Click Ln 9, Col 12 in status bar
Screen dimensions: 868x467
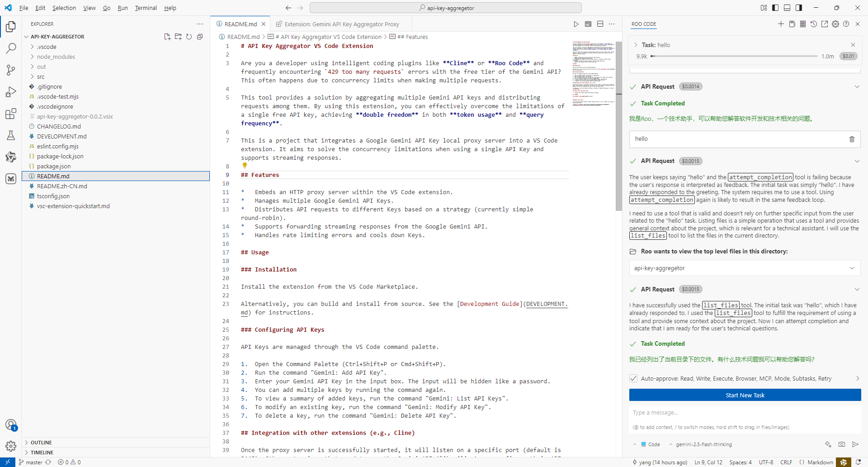[708, 462]
